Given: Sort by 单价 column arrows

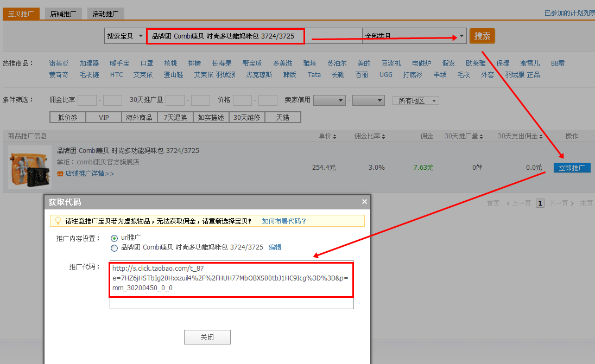Looking at the screenshot, I should pyautogui.click(x=334, y=137).
